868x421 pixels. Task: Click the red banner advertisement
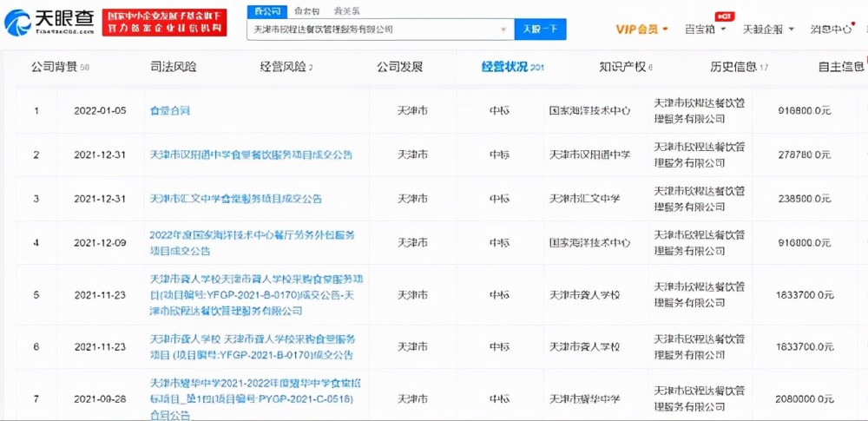164,23
